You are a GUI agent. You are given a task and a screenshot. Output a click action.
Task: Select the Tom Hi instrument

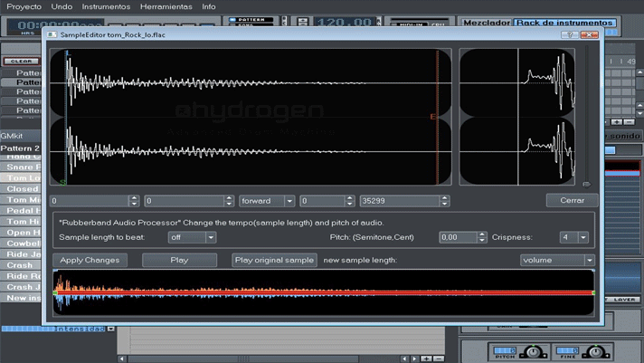21,221
